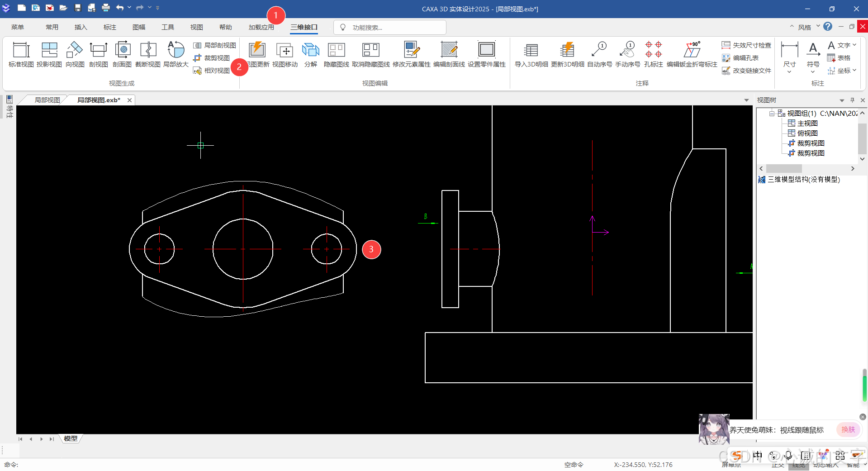Click 改变链接文件 change linked file
The image size is (868, 471).
coord(746,71)
